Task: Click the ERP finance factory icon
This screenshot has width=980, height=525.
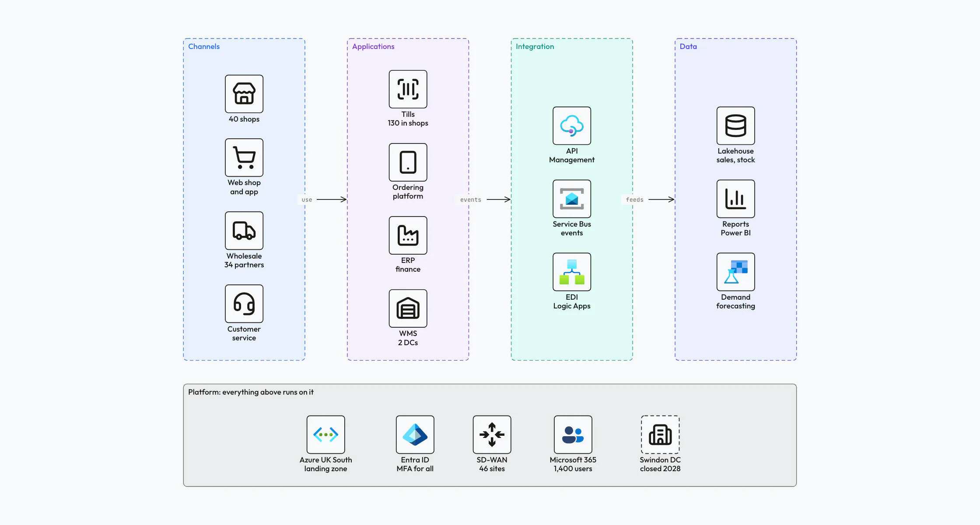Action: point(408,235)
